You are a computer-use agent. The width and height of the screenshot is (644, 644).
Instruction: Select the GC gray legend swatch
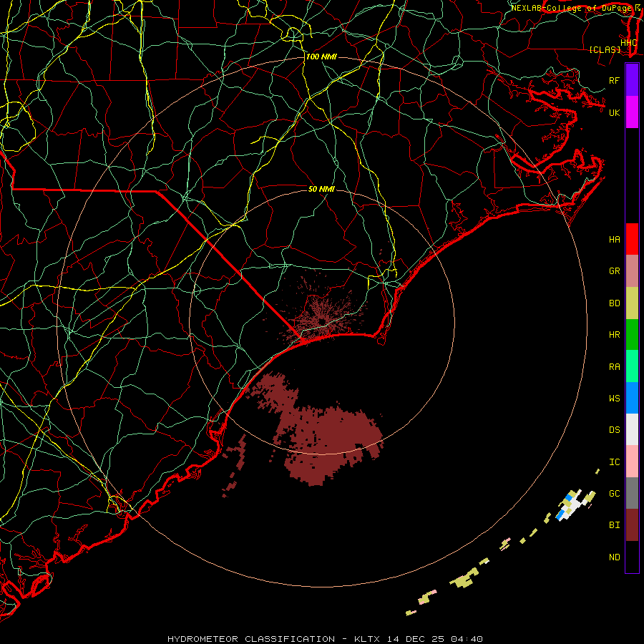pyautogui.click(x=632, y=493)
